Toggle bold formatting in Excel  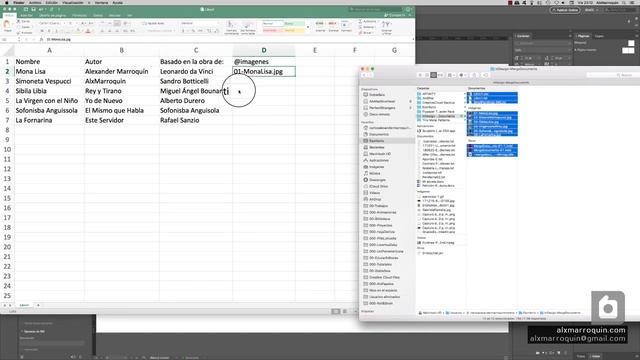[42, 31]
